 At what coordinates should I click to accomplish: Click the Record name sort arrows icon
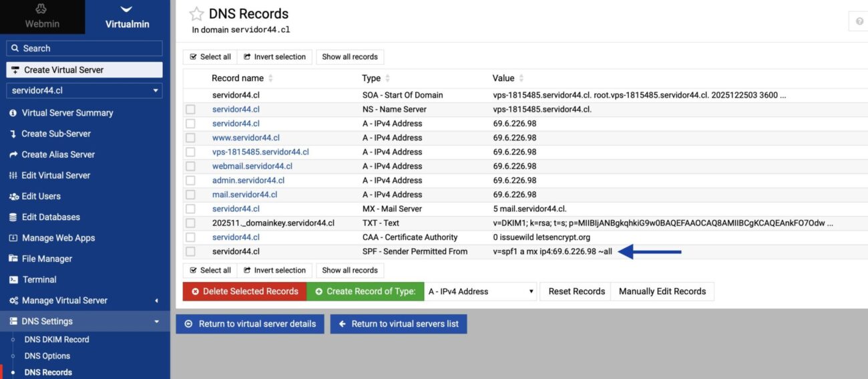270,78
